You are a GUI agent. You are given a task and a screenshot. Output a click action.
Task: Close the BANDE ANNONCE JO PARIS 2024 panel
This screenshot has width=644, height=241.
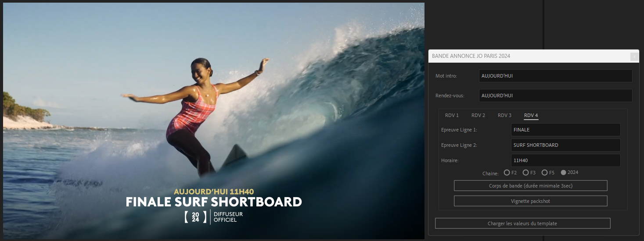[x=634, y=57]
